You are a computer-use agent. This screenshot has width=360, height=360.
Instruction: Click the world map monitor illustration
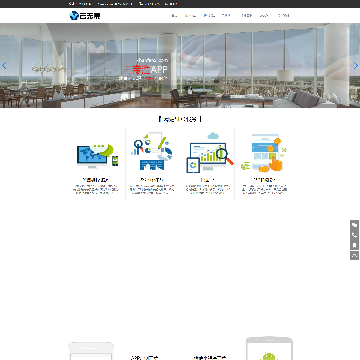[x=97, y=156]
